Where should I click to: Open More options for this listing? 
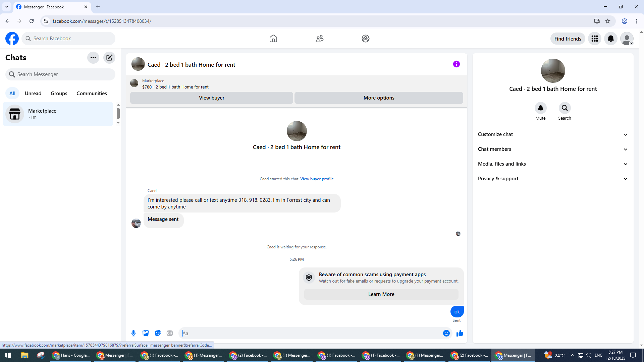pos(379,98)
